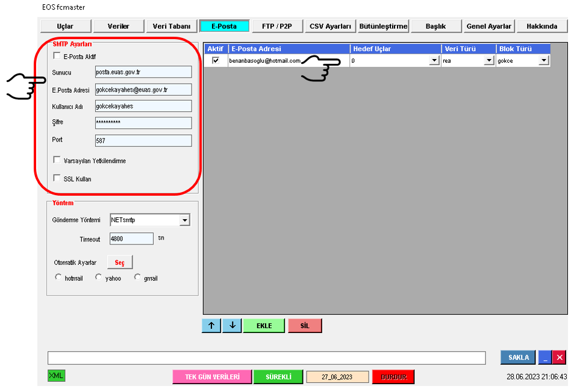Go to the Başlık tab
574x392 pixels.
(x=436, y=26)
